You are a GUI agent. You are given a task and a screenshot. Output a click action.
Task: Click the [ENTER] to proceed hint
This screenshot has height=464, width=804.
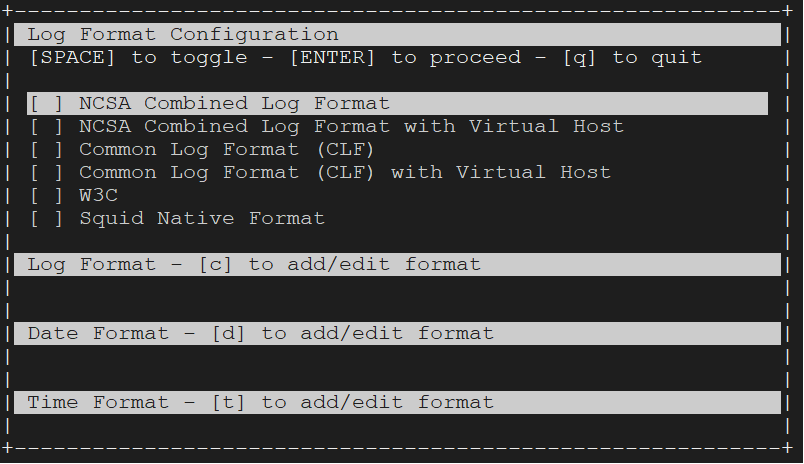(x=406, y=58)
